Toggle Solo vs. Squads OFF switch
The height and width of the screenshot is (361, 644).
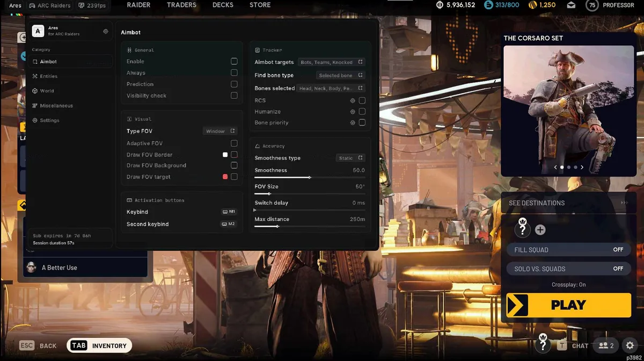(x=568, y=269)
